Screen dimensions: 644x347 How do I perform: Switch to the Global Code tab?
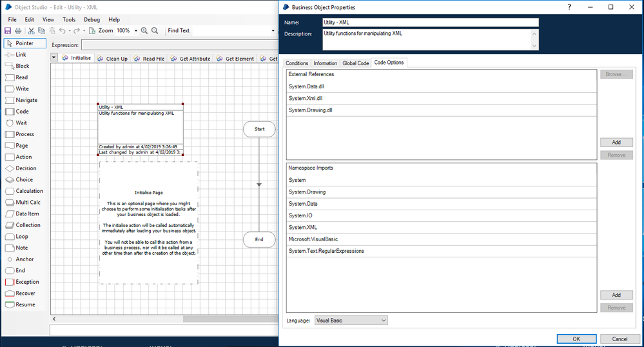pos(355,63)
